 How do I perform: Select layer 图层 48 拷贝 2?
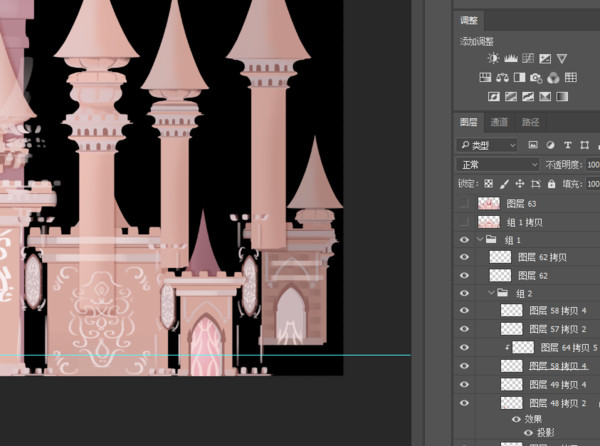click(x=558, y=403)
